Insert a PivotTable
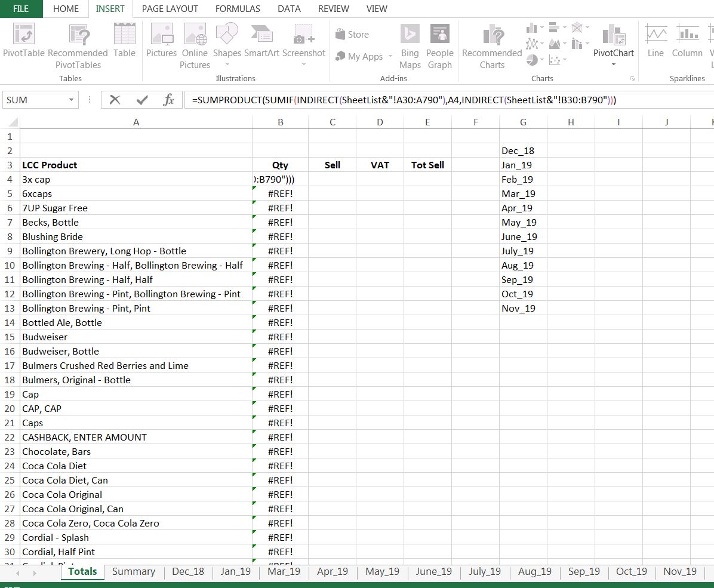714x588 pixels. pos(24,41)
